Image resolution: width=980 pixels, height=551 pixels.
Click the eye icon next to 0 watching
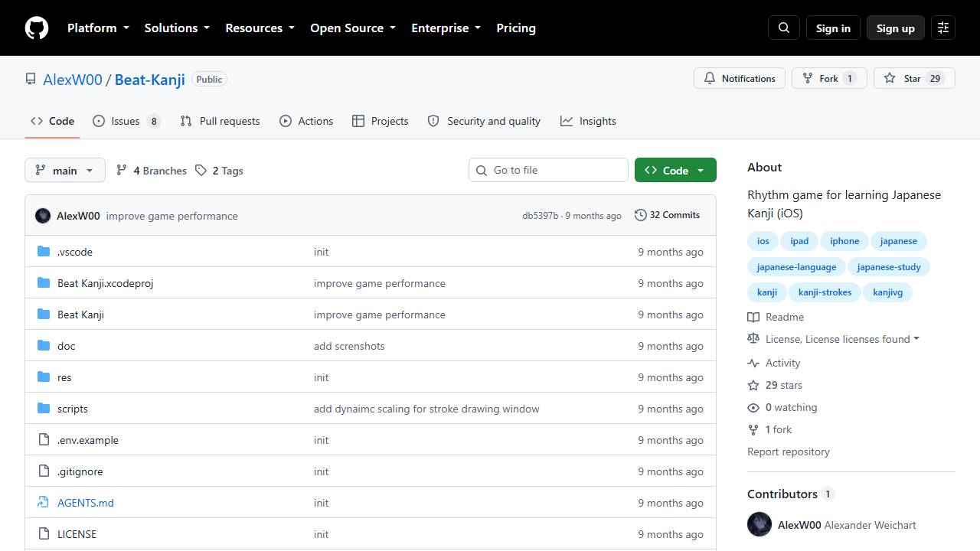click(753, 407)
